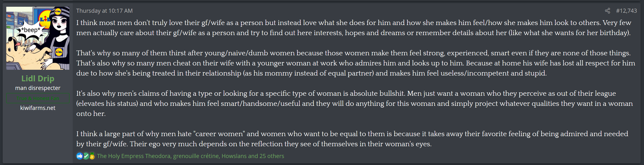Open the post permalink #12,743

(x=626, y=11)
